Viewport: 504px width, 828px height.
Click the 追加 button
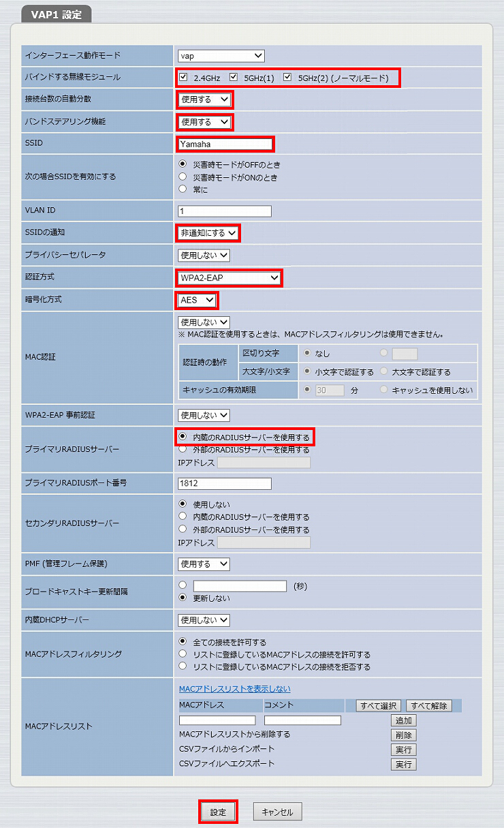click(404, 720)
